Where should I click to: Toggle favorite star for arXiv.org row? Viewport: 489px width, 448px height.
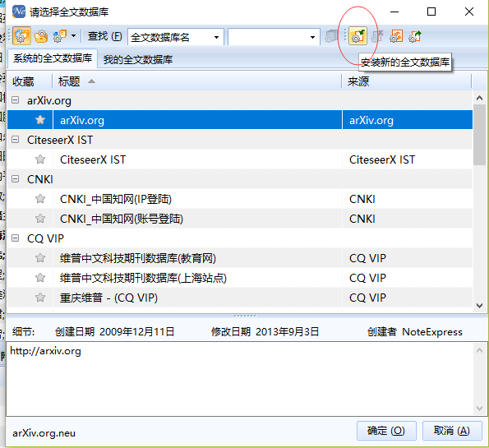[x=40, y=120]
